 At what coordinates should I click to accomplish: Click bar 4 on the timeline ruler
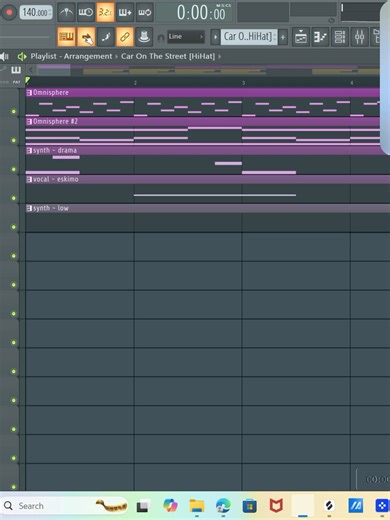[351, 83]
